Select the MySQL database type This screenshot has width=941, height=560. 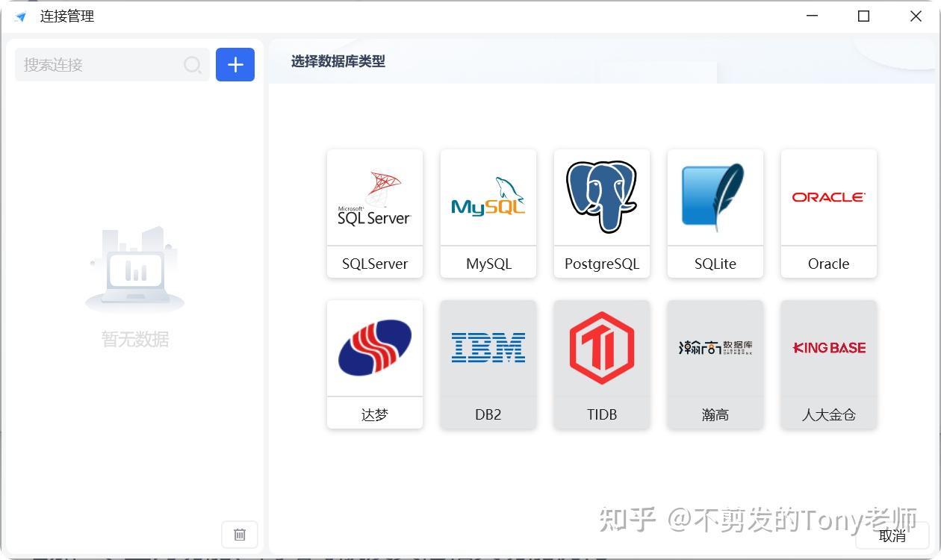pos(488,214)
